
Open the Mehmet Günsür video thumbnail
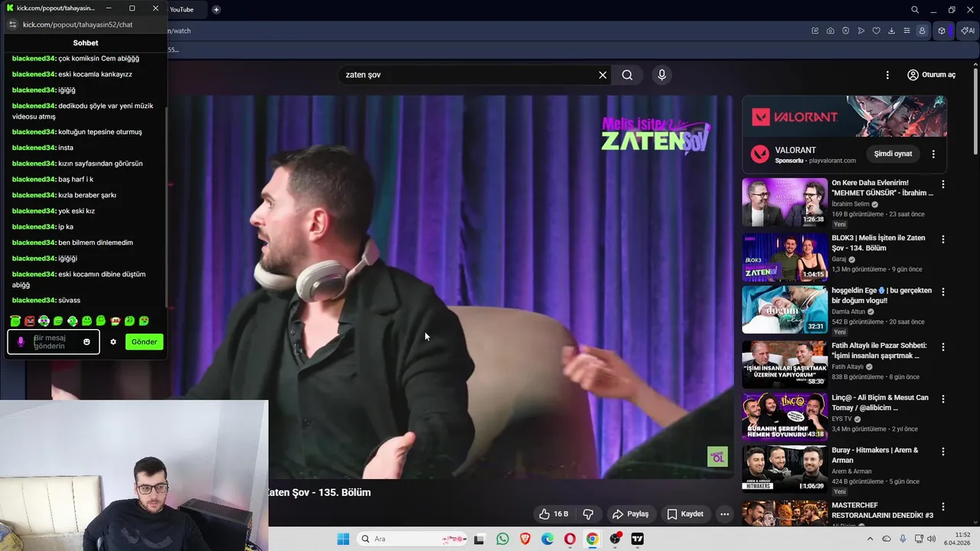(x=784, y=202)
